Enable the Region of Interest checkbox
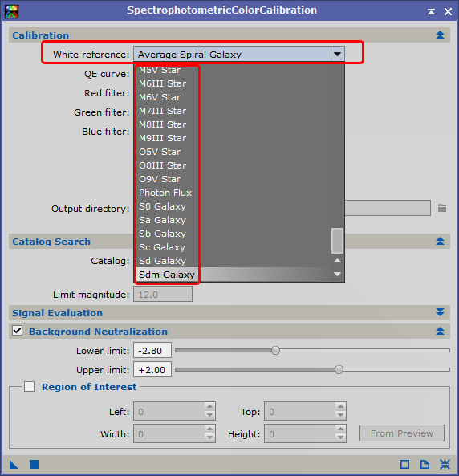The width and height of the screenshot is (459, 476). [29, 386]
